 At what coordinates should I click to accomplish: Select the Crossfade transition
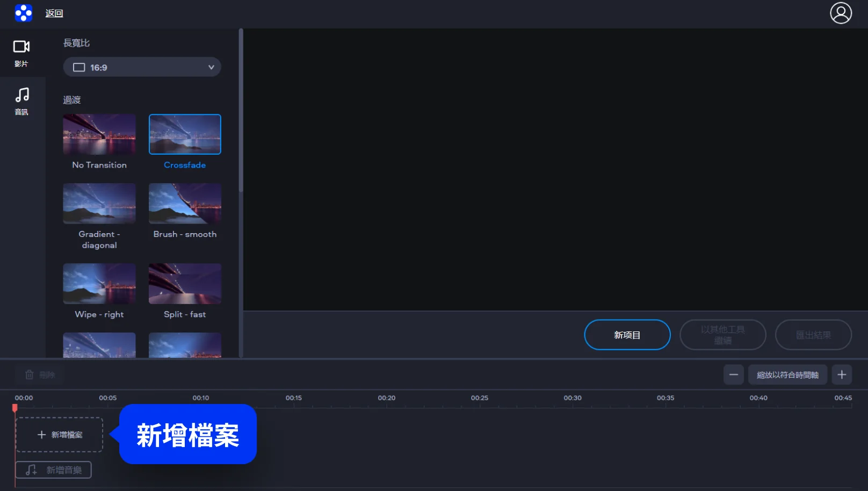point(185,134)
